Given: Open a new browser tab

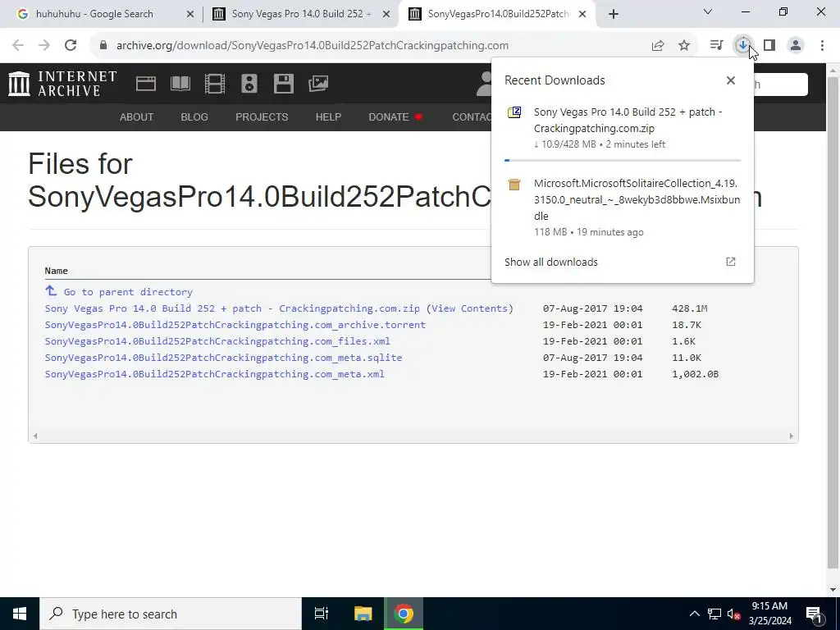Looking at the screenshot, I should click(614, 14).
